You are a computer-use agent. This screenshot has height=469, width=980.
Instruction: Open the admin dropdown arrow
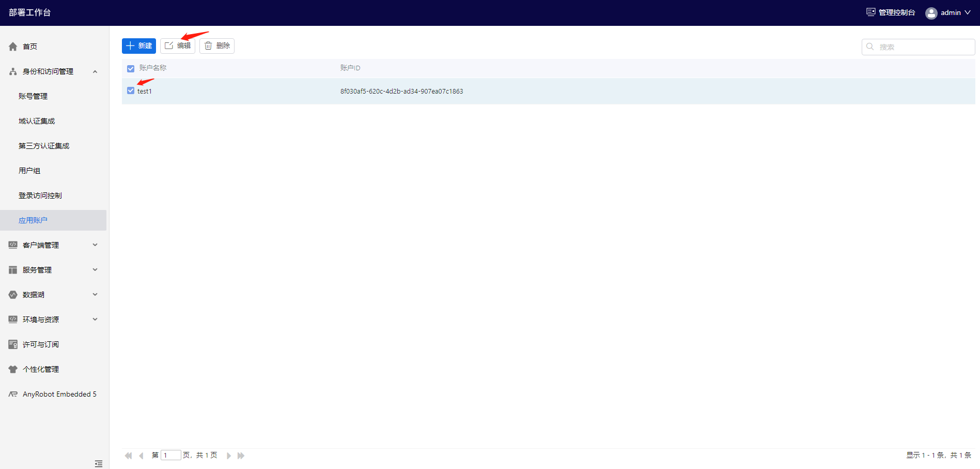coord(968,12)
